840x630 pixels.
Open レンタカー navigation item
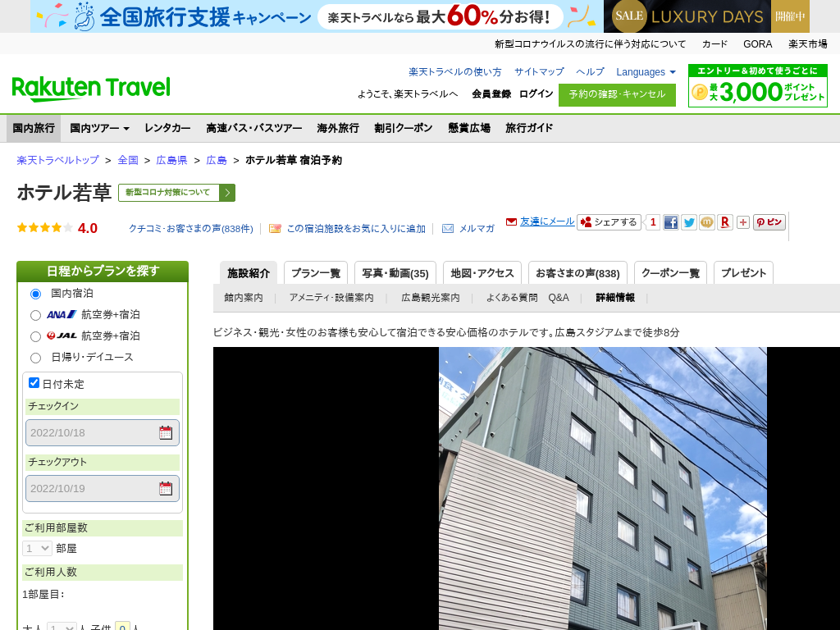tap(167, 128)
